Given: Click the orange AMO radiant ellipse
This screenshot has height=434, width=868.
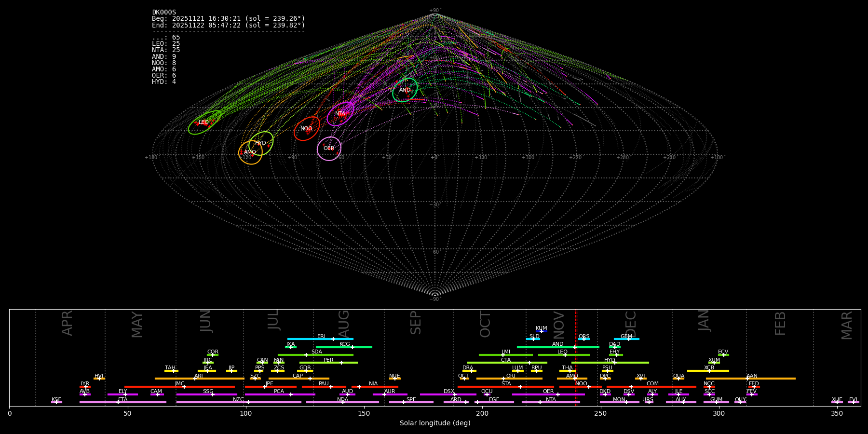Looking at the screenshot, I should (250, 152).
